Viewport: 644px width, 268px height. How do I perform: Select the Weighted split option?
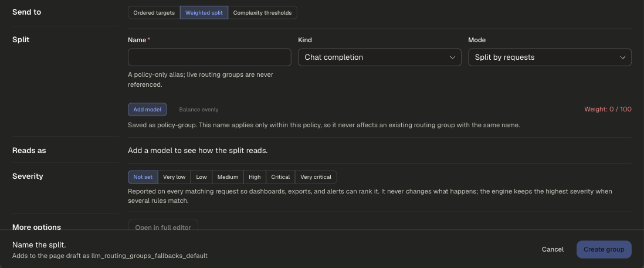click(x=204, y=13)
